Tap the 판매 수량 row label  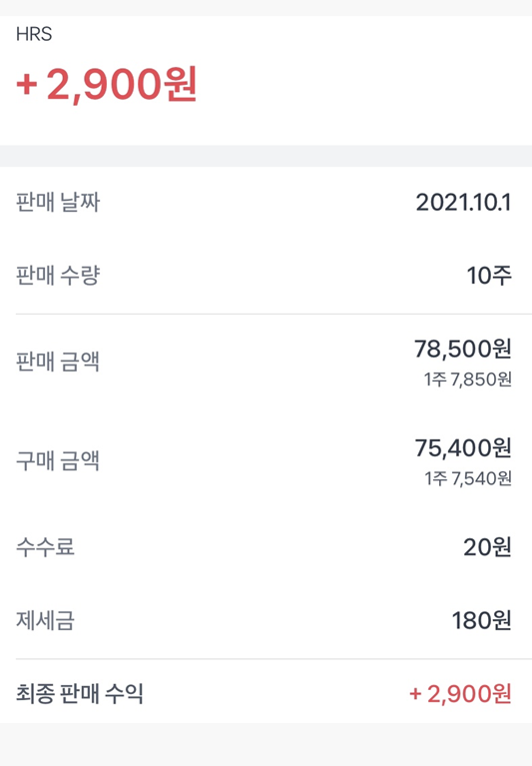[x=58, y=275]
